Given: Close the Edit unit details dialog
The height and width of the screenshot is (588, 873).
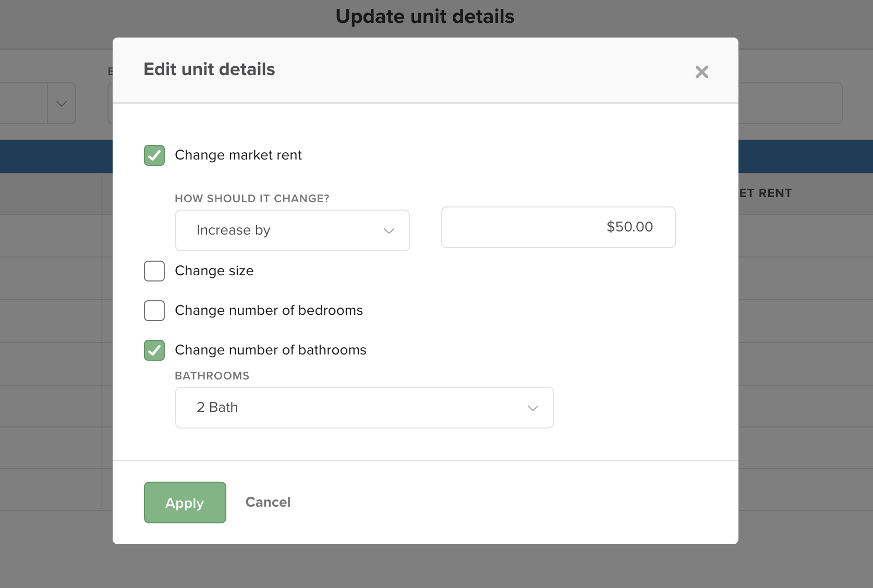Looking at the screenshot, I should coord(701,72).
